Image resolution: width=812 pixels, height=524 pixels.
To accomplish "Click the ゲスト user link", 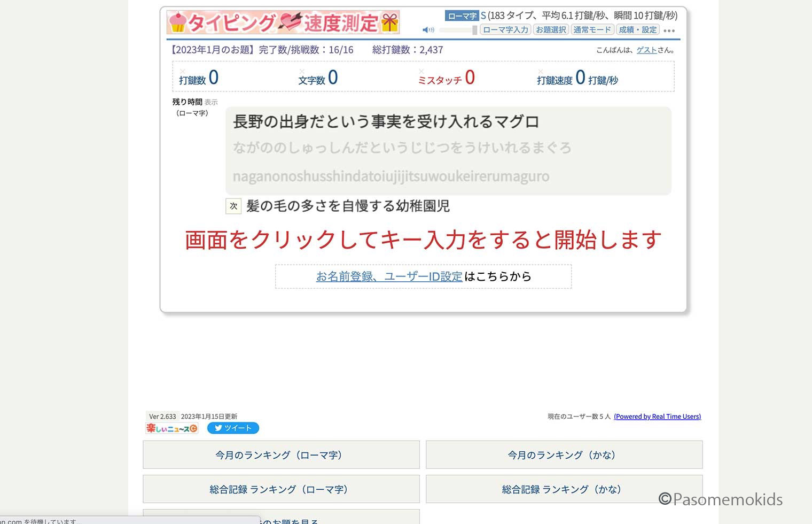I will (x=646, y=50).
